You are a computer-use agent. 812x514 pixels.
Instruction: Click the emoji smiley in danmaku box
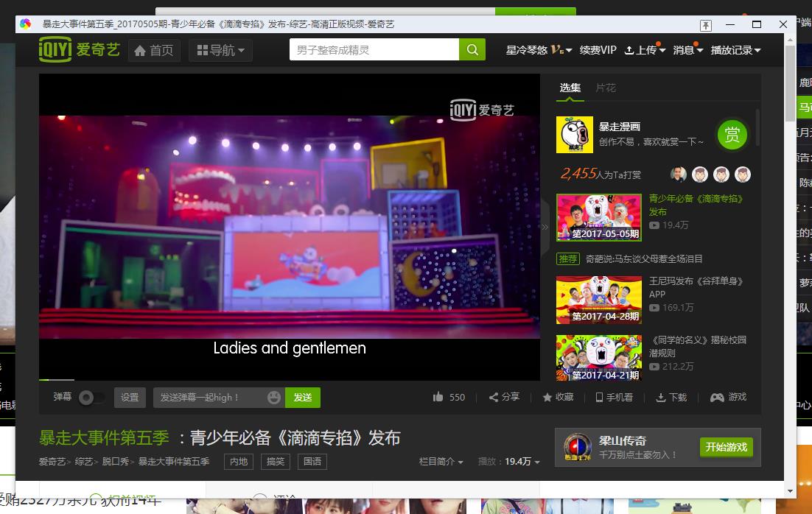click(x=274, y=397)
